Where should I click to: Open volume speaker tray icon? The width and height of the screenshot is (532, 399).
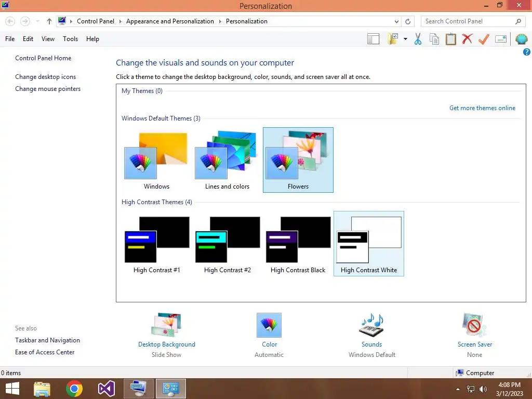[x=483, y=389]
